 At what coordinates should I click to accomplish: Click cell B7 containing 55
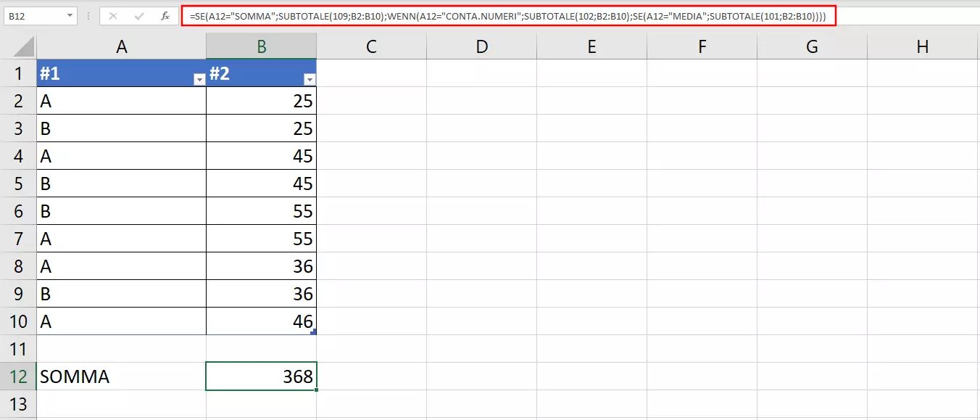point(262,239)
